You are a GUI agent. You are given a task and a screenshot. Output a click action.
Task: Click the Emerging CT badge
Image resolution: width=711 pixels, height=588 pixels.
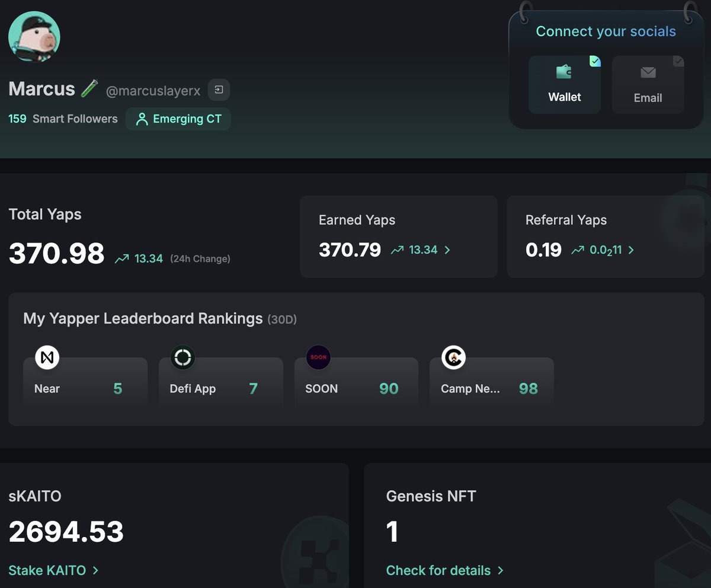pos(178,119)
